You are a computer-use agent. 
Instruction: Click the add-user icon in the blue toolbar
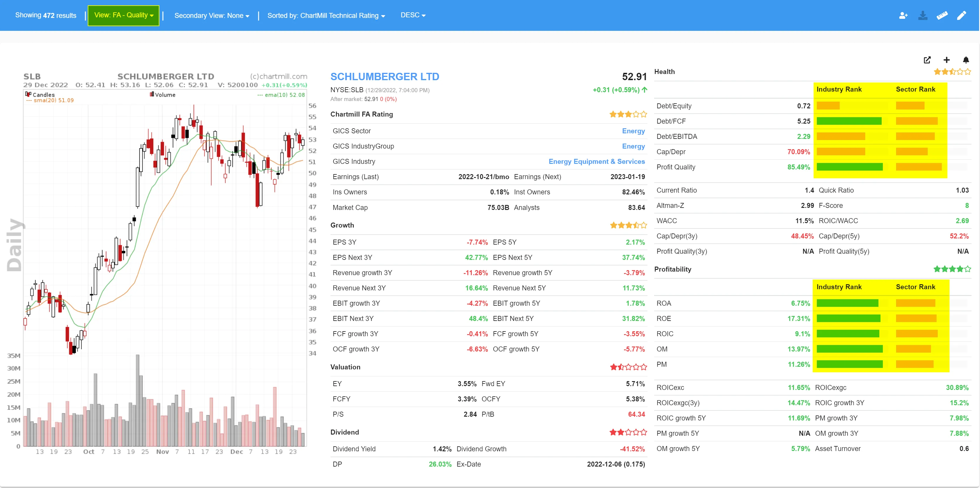903,16
